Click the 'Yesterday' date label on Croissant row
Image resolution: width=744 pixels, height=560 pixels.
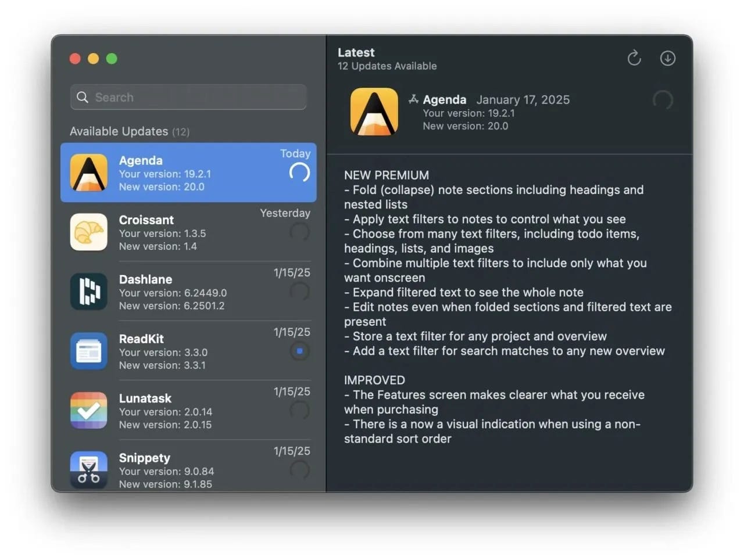coord(285,213)
